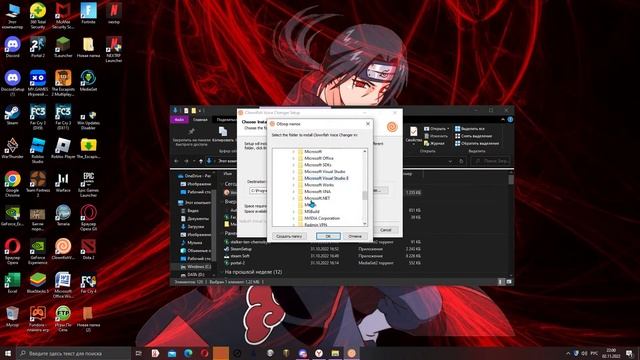Open the Epic Games Launcher desktop icon
The height and width of the screenshot is (360, 640).
[88, 184]
